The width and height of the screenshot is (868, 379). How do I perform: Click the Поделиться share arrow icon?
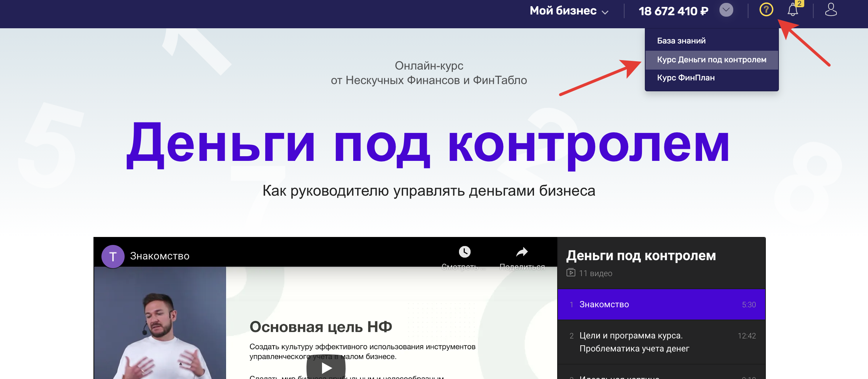(x=522, y=252)
